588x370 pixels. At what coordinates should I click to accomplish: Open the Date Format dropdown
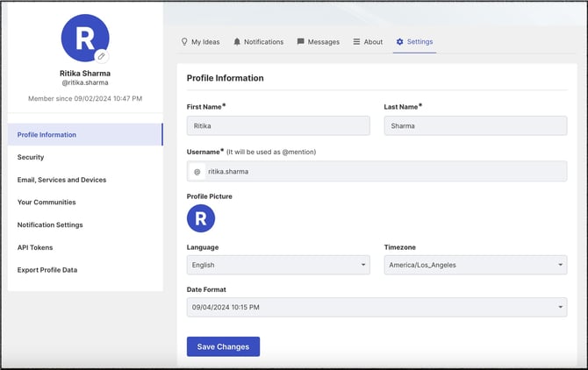(x=376, y=307)
